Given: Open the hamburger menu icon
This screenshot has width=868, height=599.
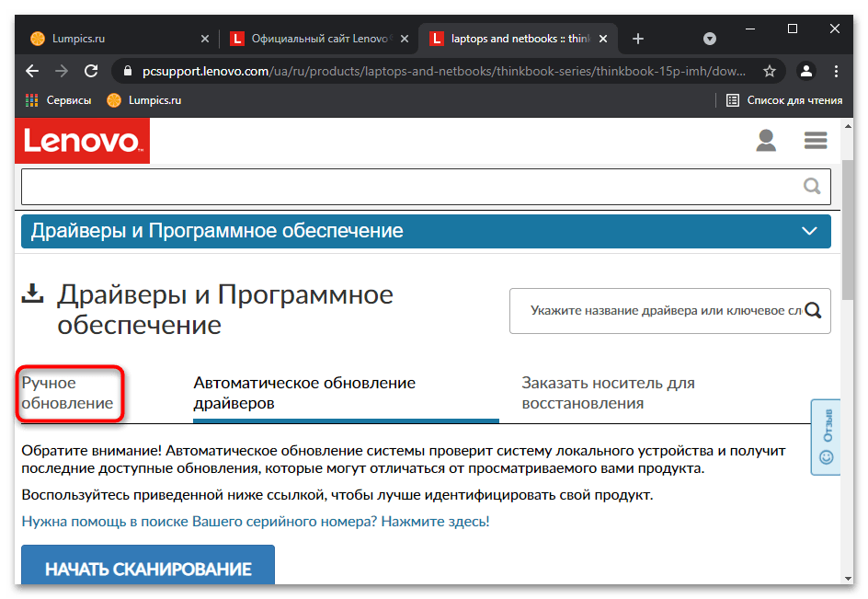Looking at the screenshot, I should coord(816,140).
